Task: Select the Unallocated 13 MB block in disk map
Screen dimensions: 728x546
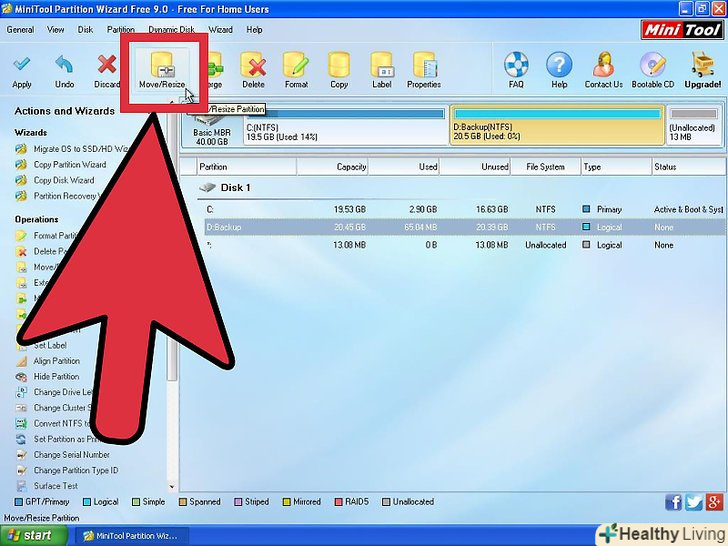Action: (694, 125)
